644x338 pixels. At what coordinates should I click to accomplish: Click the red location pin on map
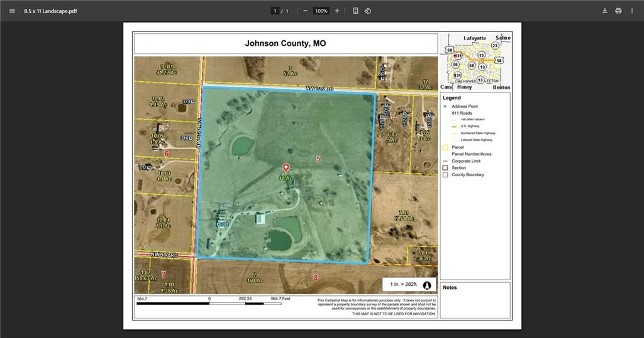(286, 168)
